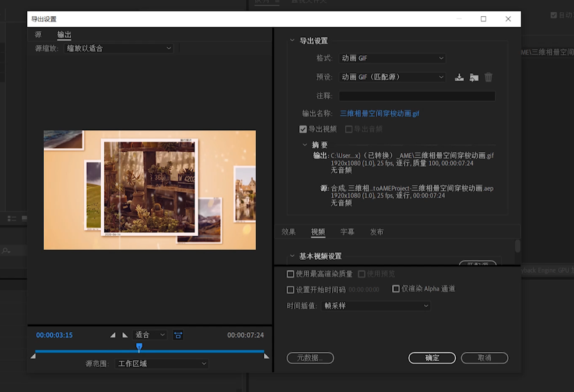Viewport: 574px width, 392px height.
Task: Switch to the 源 tab
Action: point(38,35)
